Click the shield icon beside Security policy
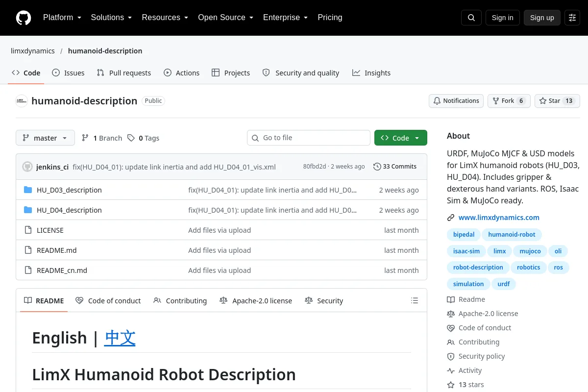This screenshot has width=588, height=392. pyautogui.click(x=451, y=356)
